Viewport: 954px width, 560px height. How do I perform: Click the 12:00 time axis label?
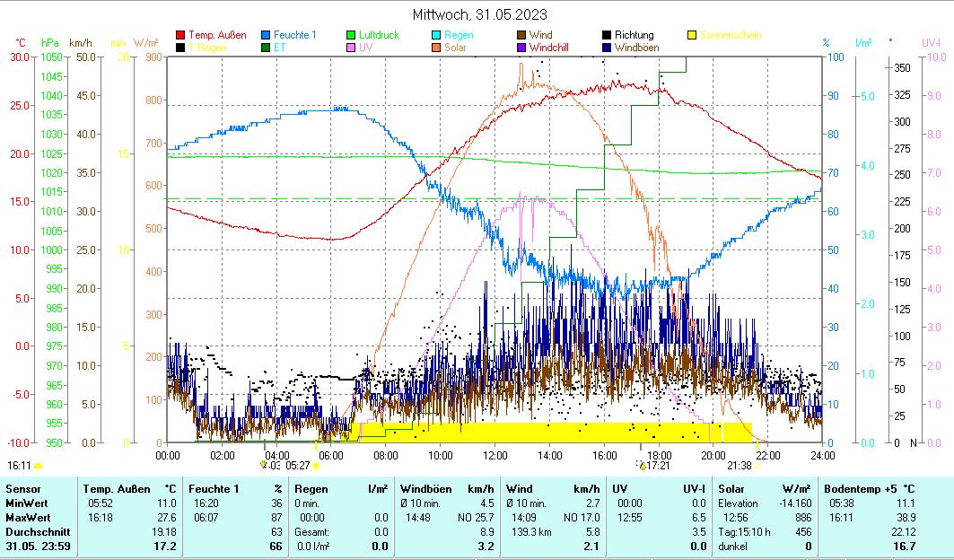pos(495,455)
